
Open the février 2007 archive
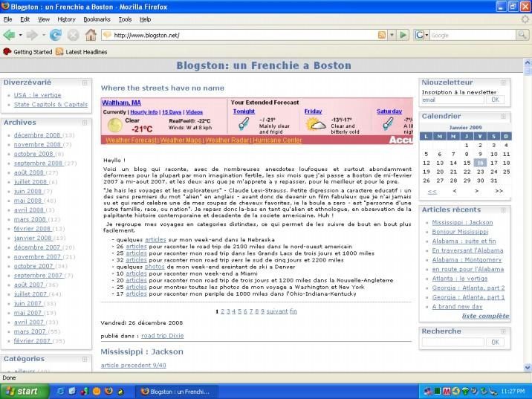(x=32, y=341)
